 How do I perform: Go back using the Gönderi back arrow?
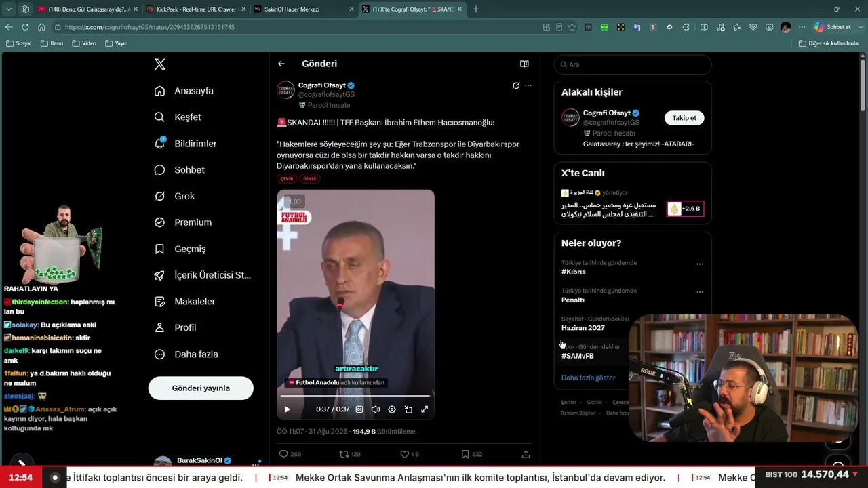(281, 64)
